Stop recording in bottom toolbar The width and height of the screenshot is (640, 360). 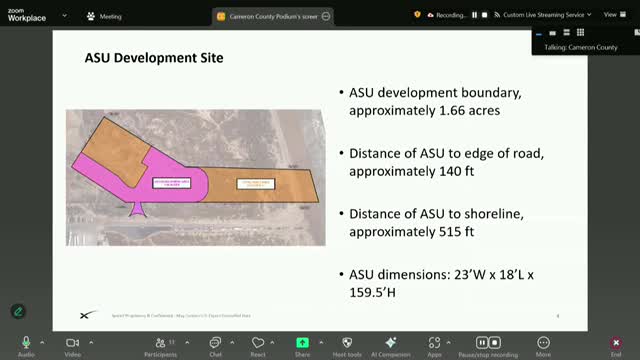click(x=495, y=342)
